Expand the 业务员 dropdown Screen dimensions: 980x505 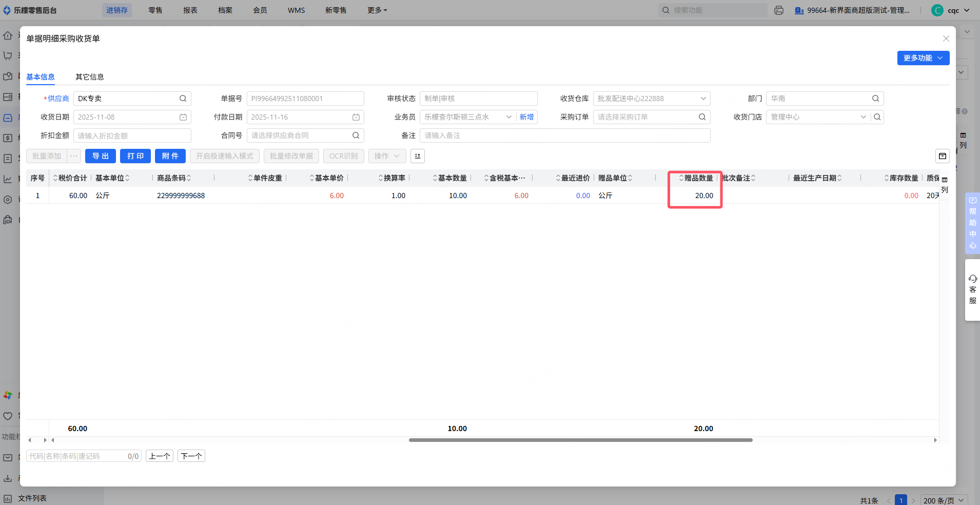point(509,117)
